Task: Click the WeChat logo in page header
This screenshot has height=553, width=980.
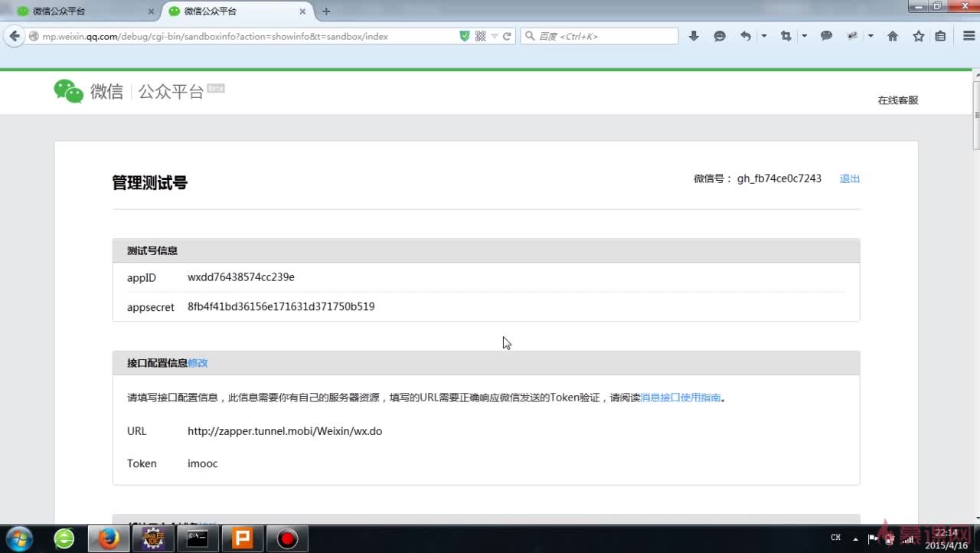Action: coord(68,91)
